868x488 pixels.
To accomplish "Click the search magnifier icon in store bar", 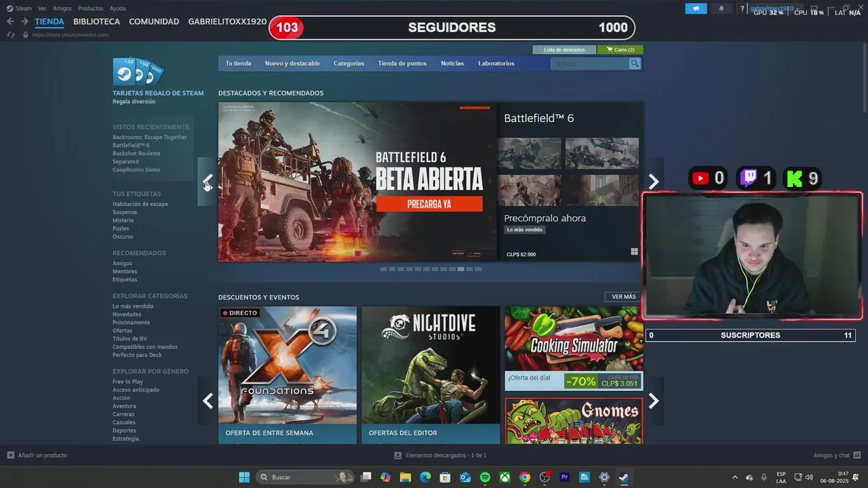I will [635, 64].
